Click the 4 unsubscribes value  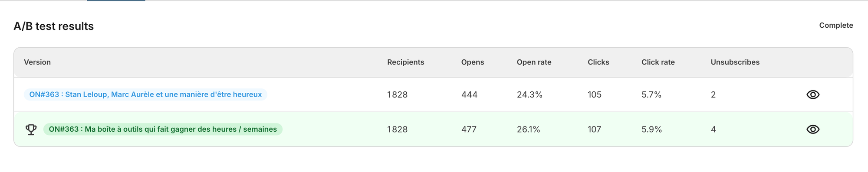(x=713, y=129)
